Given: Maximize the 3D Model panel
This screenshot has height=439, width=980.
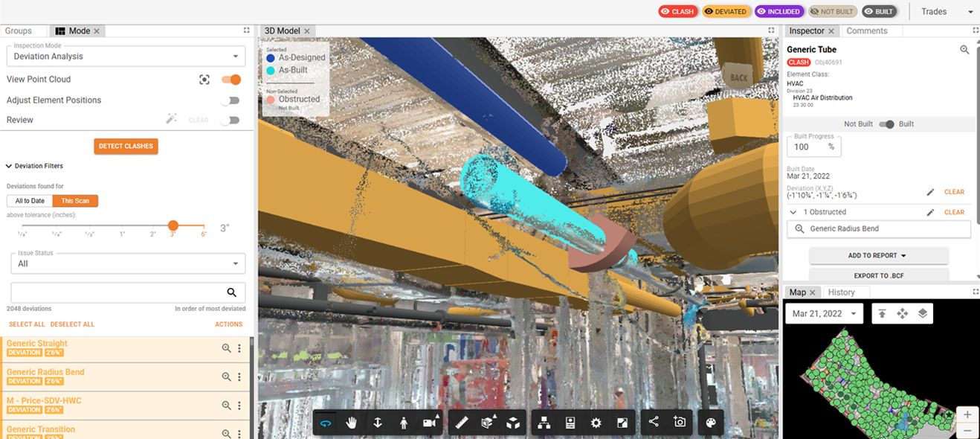Looking at the screenshot, I should pos(772,31).
